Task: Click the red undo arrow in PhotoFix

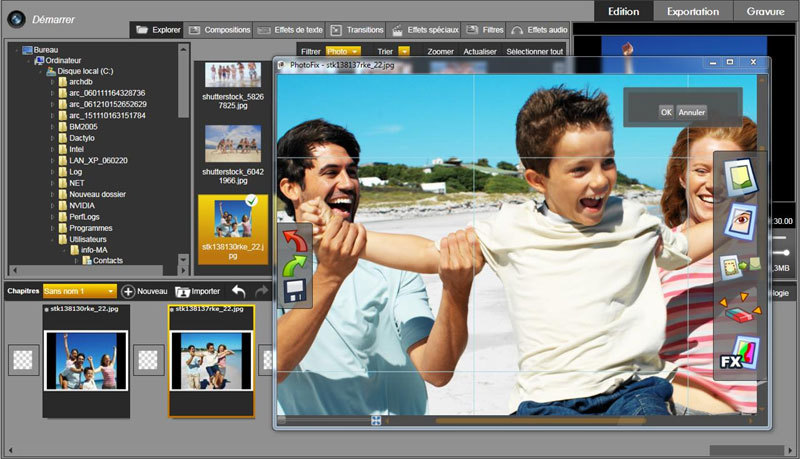Action: [297, 240]
